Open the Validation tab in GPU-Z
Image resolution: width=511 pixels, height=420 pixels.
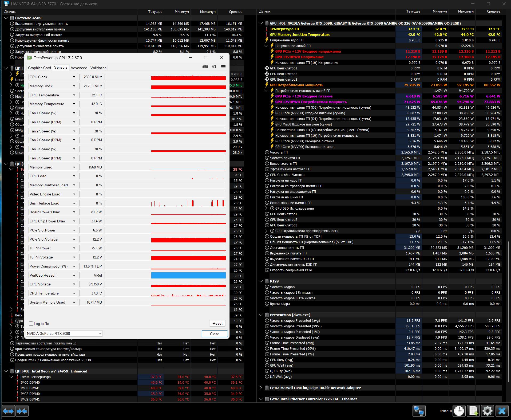98,68
